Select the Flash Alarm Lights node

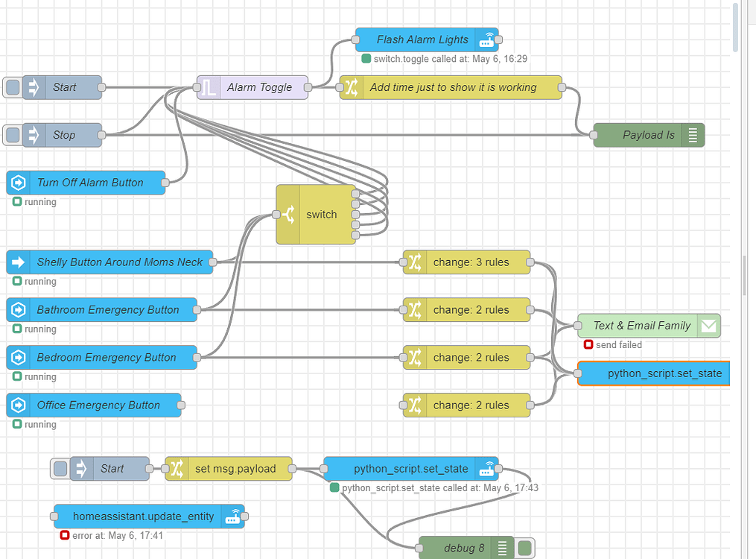(x=427, y=40)
